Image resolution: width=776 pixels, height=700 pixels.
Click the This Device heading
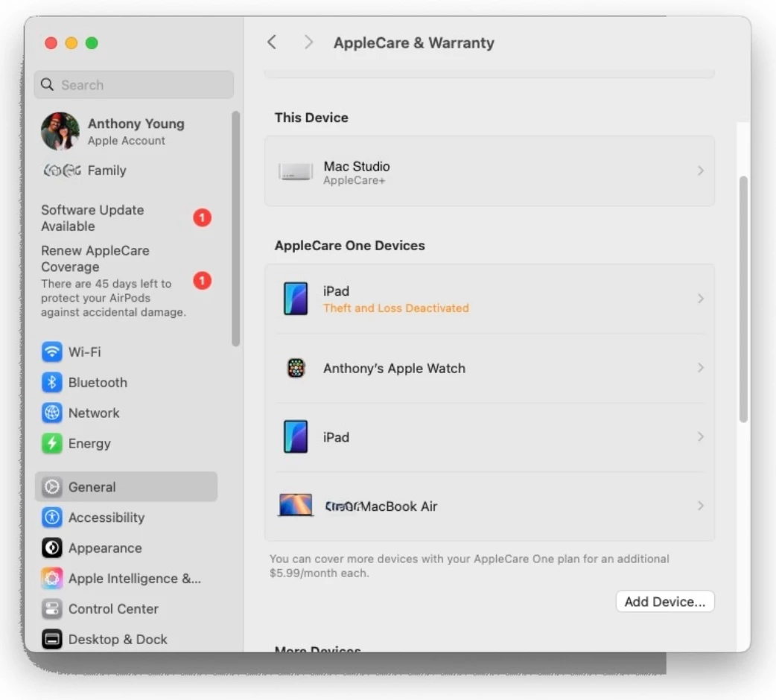click(x=311, y=118)
